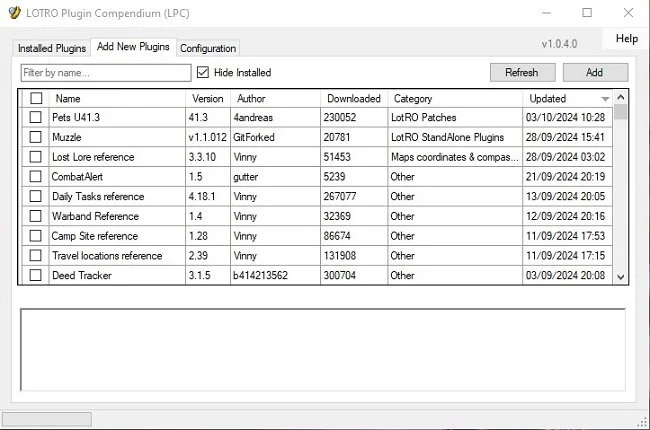Check the Lost Lore reference checkbox
This screenshot has width=650, height=430.
coord(36,157)
